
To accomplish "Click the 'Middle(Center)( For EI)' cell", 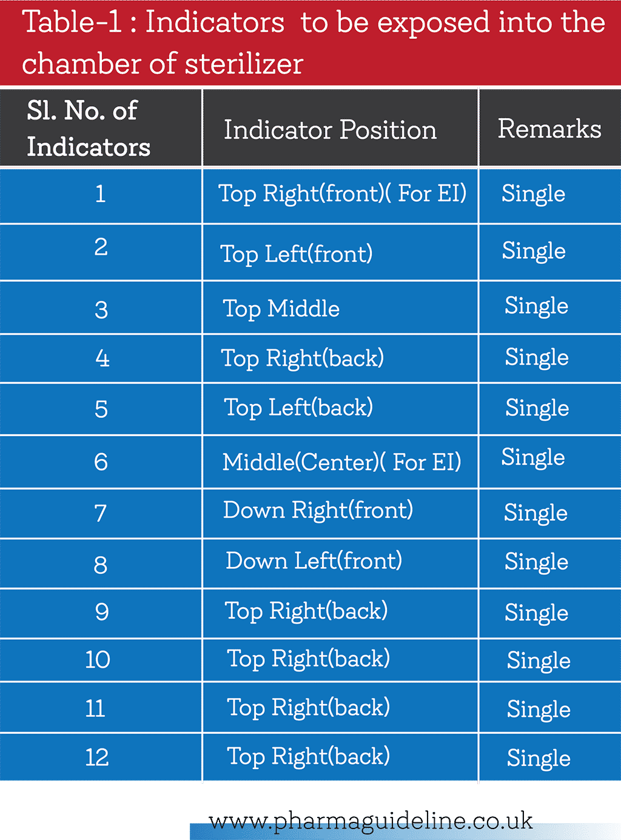I will pos(341,462).
